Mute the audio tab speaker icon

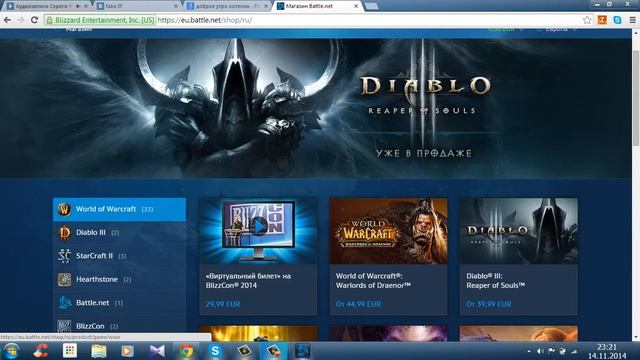pyautogui.click(x=78, y=6)
